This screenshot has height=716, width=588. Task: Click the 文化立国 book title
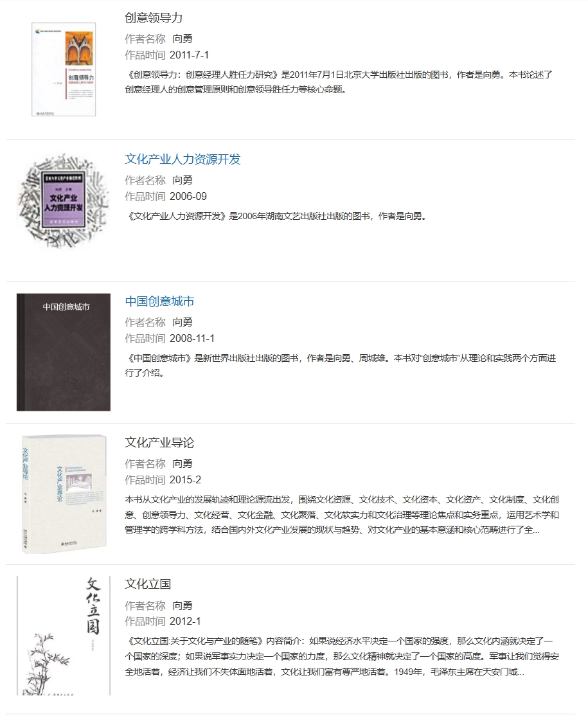(148, 584)
